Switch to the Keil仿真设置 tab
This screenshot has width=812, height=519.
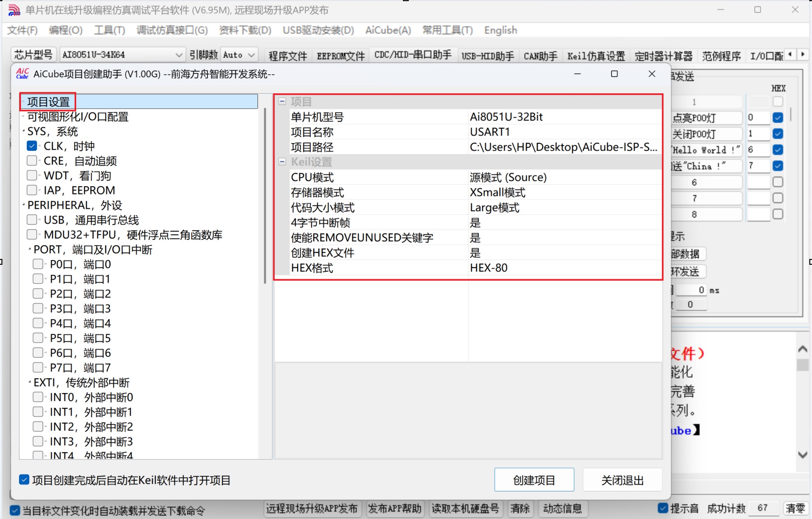596,56
